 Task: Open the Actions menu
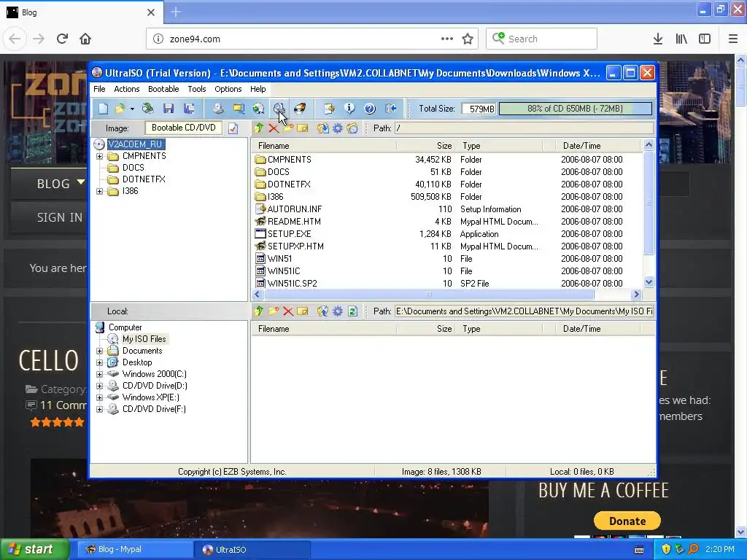click(x=127, y=89)
